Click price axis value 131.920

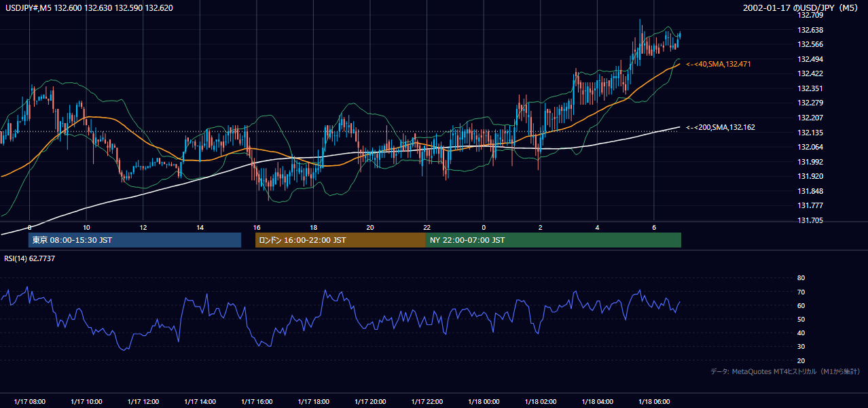[810, 176]
